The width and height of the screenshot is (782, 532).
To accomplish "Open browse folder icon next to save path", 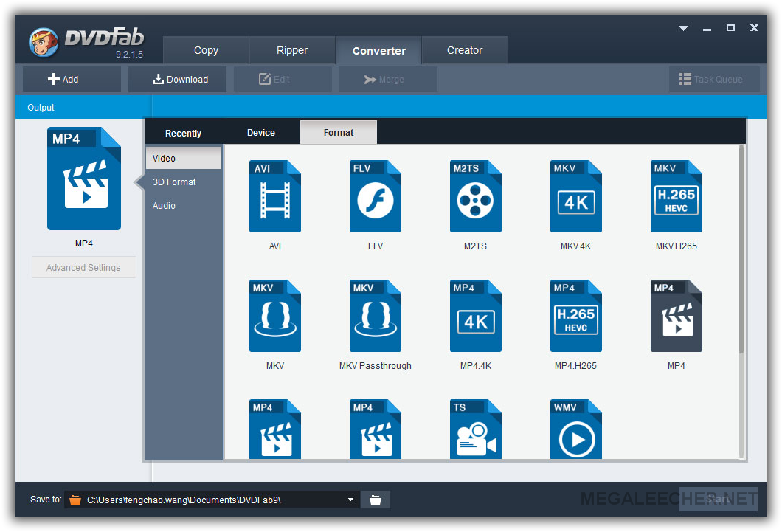I will 375,500.
